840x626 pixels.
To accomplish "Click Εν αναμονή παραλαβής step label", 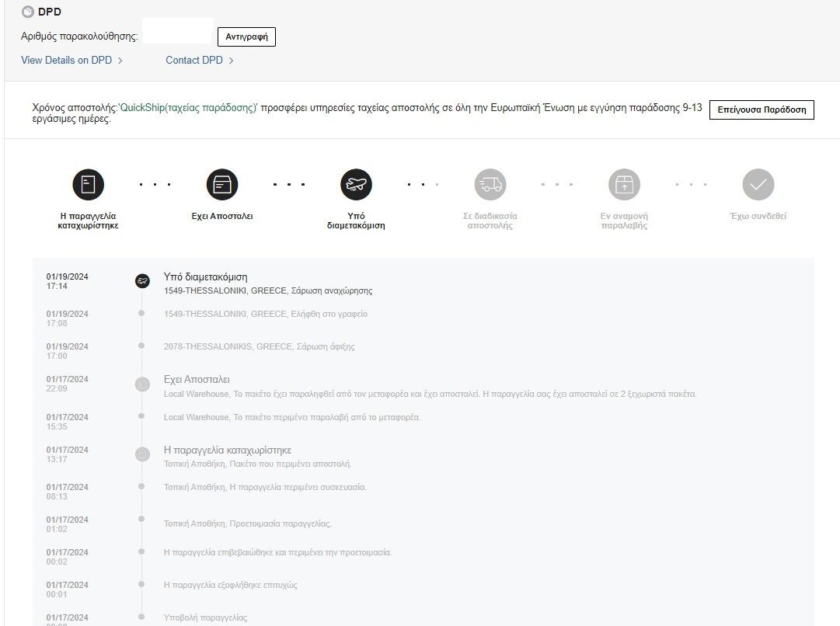I will (624, 221).
